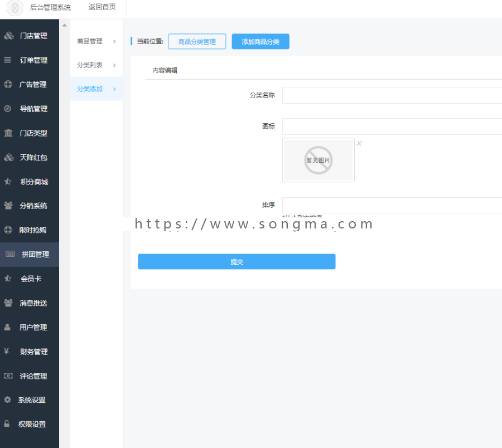
Task: Go to 商品分类管理 page
Action: pyautogui.click(x=197, y=42)
